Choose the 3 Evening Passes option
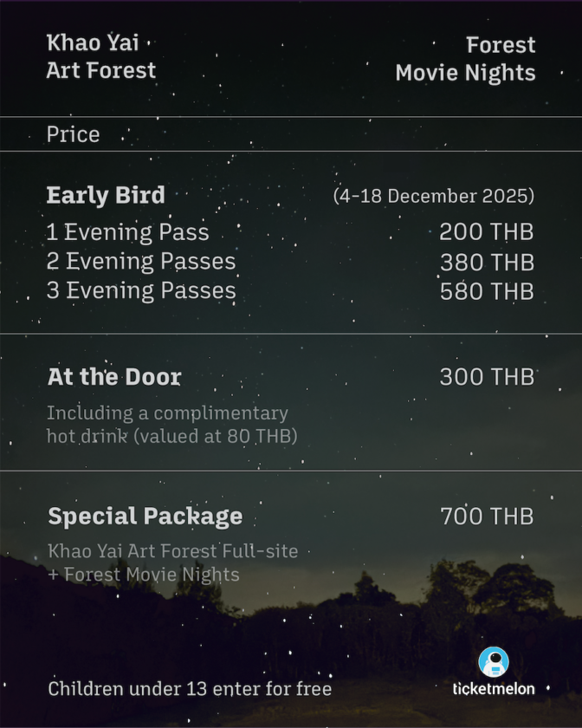 click(140, 290)
